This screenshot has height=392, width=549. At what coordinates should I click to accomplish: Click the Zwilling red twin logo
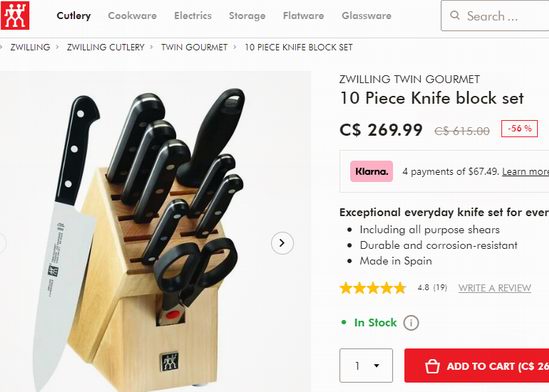point(15,15)
